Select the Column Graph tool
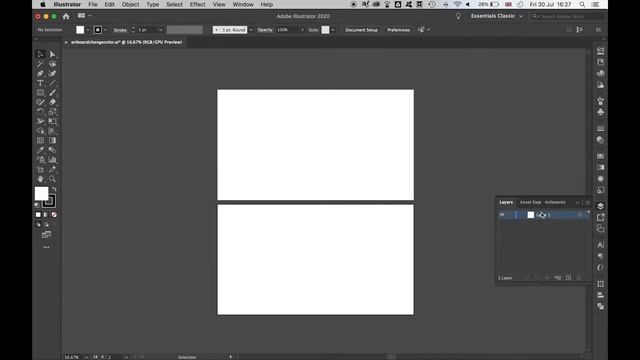 pyautogui.click(x=52, y=160)
